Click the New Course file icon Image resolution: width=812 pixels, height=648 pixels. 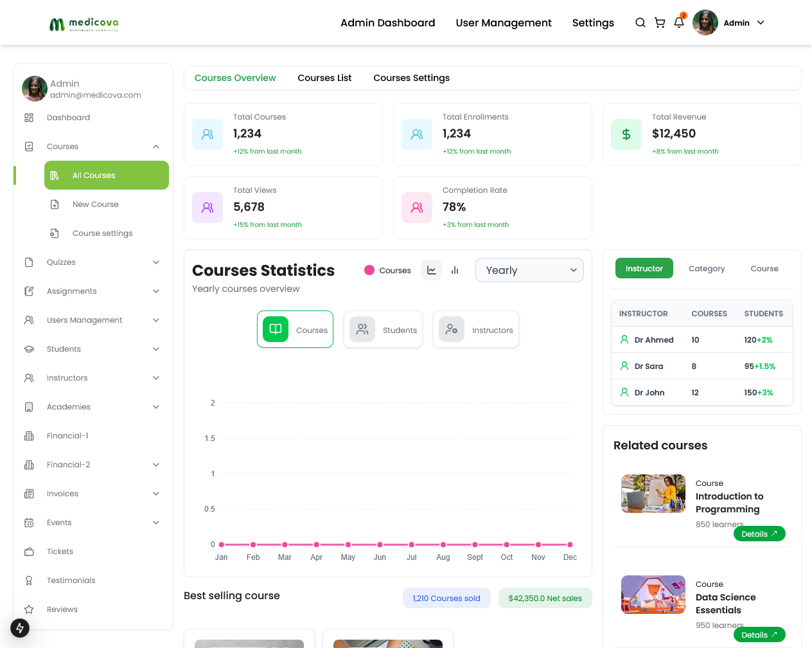point(55,204)
